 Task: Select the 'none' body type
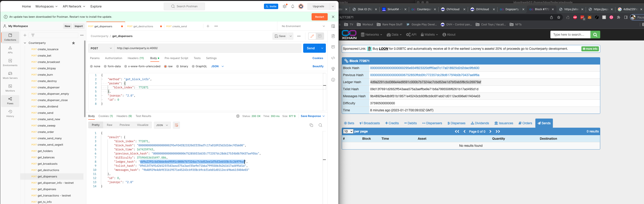92,66
